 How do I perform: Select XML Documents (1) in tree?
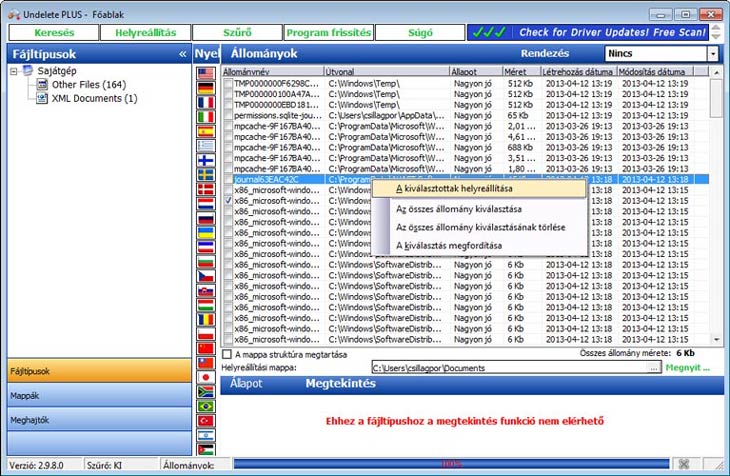(x=95, y=99)
